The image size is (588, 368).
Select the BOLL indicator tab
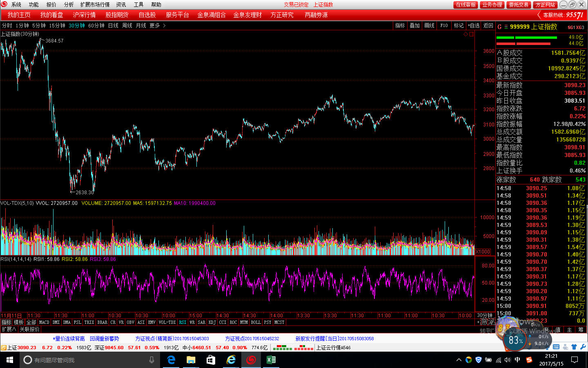click(x=256, y=322)
